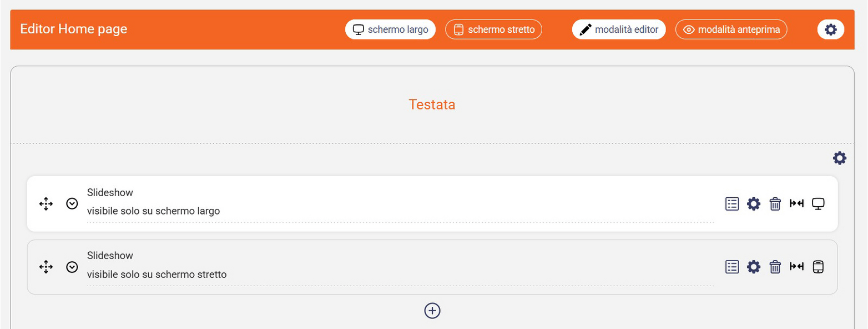Open settings gear of large-screen Slideshow row
Screen dimensions: 868x329
(753, 204)
